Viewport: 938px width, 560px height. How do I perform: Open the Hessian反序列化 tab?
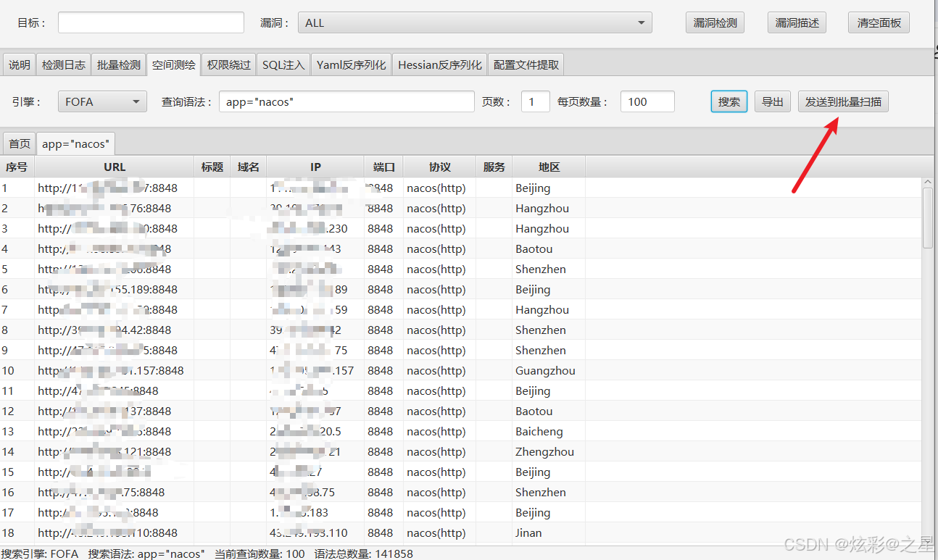click(440, 64)
